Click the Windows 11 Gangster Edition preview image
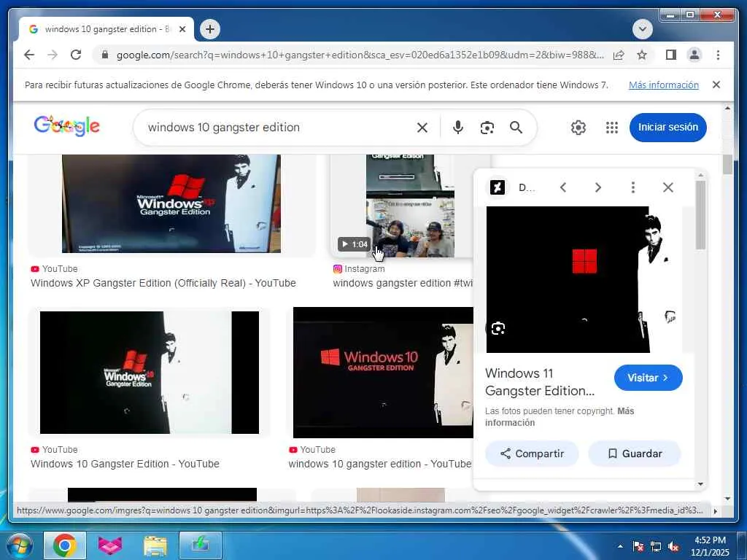This screenshot has height=560, width=747. 584,279
